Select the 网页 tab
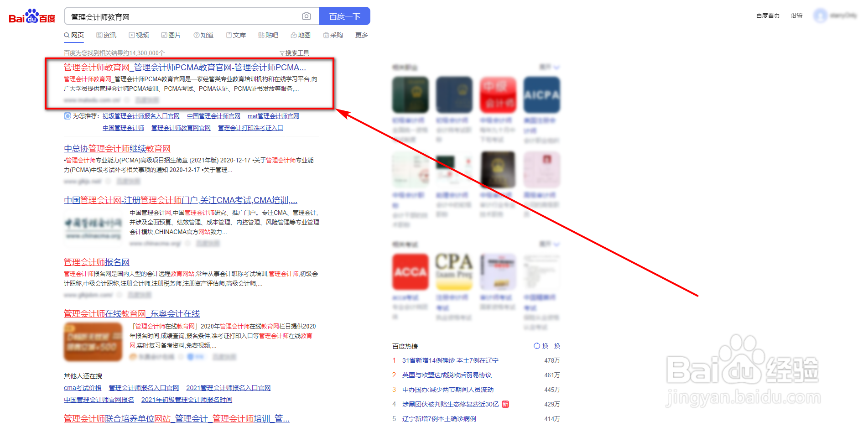 74,35
